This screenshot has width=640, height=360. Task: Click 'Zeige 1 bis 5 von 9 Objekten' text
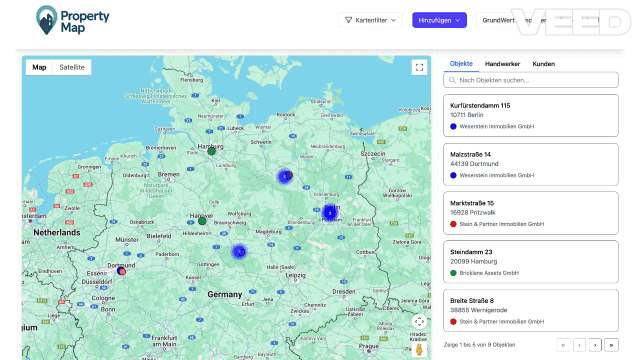click(x=480, y=345)
